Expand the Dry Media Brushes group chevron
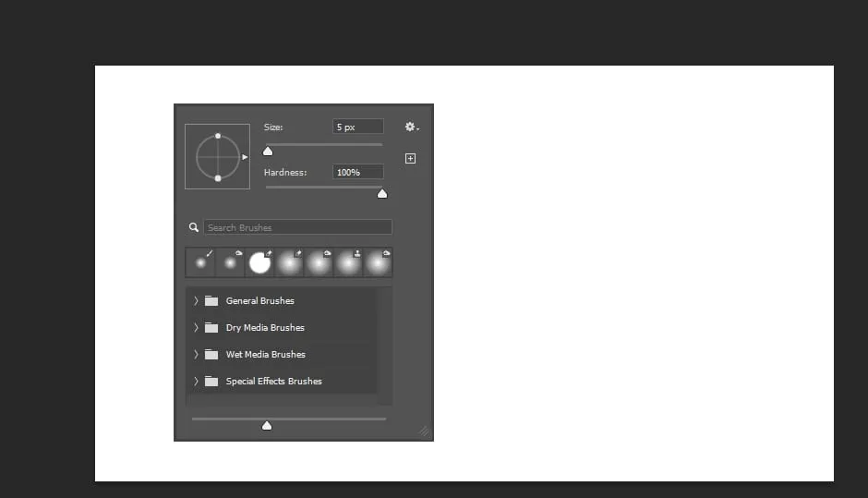The width and height of the screenshot is (868, 498). (196, 327)
